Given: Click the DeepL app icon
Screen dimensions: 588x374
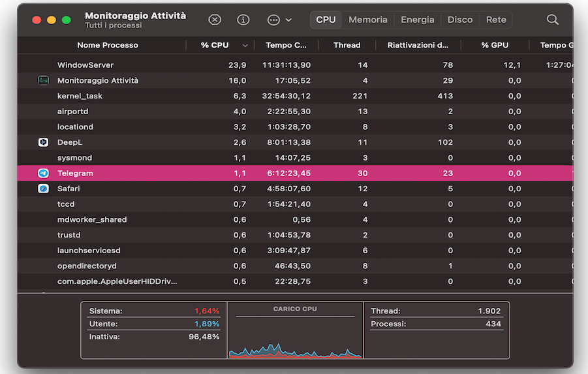Looking at the screenshot, I should click(x=43, y=142).
